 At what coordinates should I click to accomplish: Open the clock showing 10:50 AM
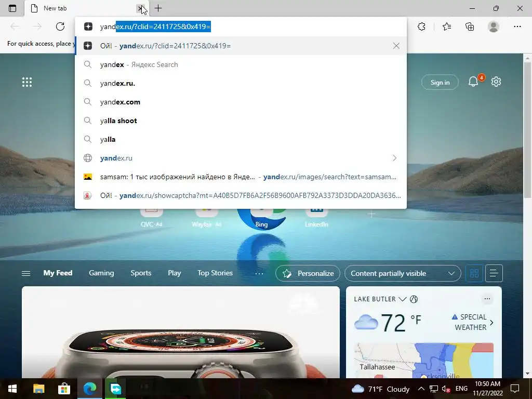487,389
